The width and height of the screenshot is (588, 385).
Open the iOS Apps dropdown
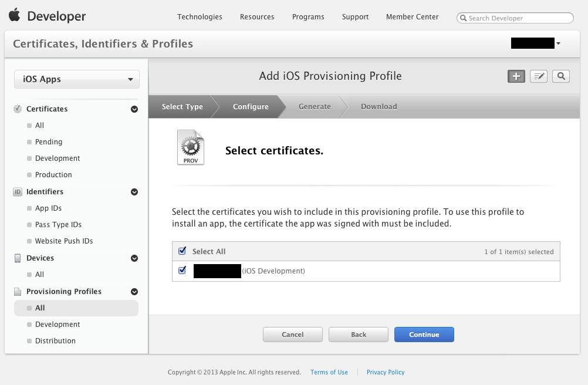pos(77,79)
